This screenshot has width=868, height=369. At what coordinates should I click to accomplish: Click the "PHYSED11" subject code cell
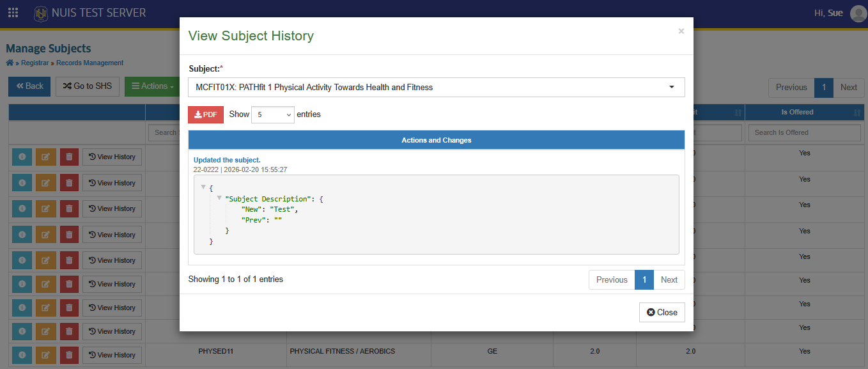pos(216,351)
